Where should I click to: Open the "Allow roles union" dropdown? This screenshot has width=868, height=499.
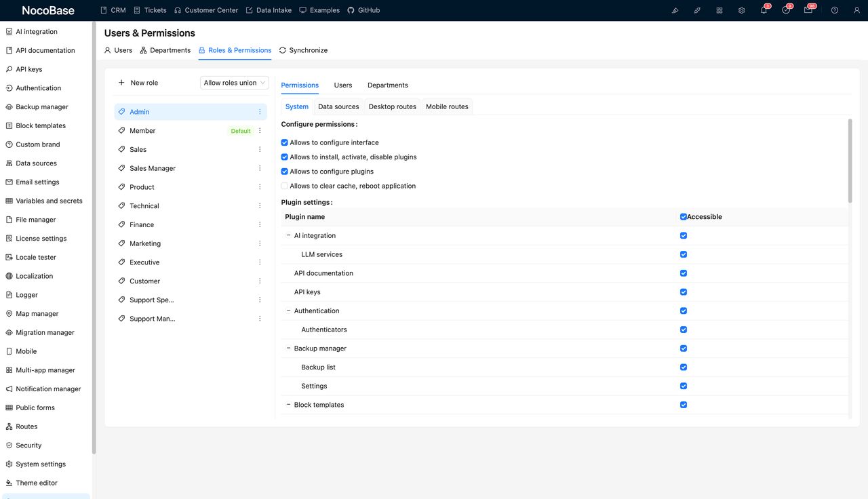[235, 83]
